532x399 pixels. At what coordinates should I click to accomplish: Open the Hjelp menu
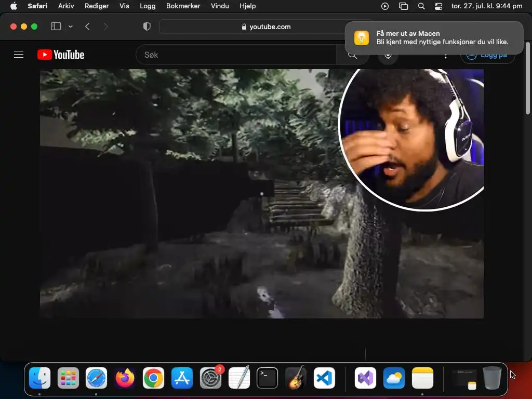[x=248, y=6]
